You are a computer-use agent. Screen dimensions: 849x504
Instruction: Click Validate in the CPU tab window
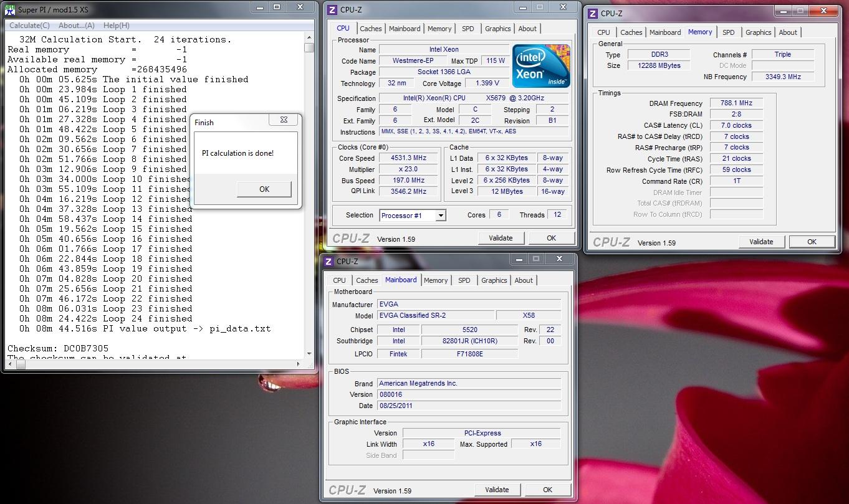[x=501, y=238]
